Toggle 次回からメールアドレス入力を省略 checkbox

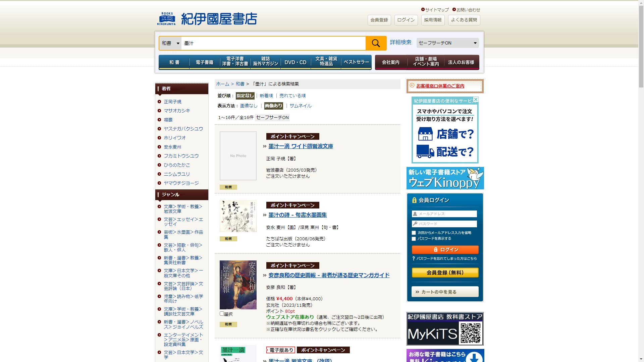pyautogui.click(x=414, y=233)
